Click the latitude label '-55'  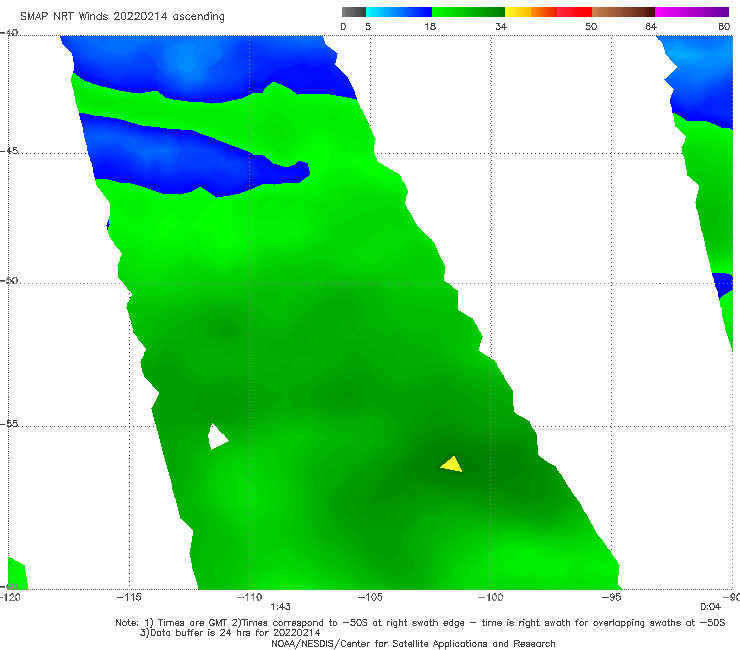(x=9, y=424)
